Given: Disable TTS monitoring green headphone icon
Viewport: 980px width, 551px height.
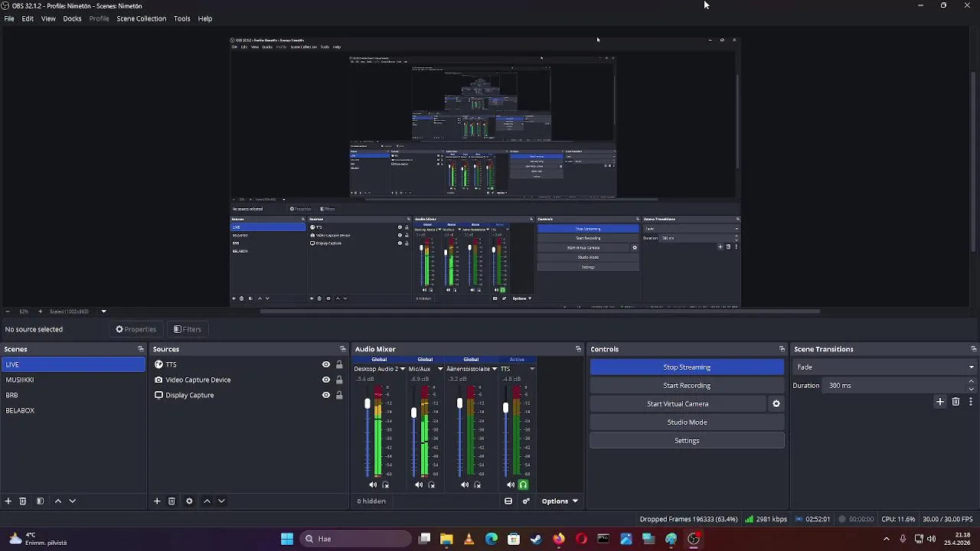Looking at the screenshot, I should (x=524, y=484).
